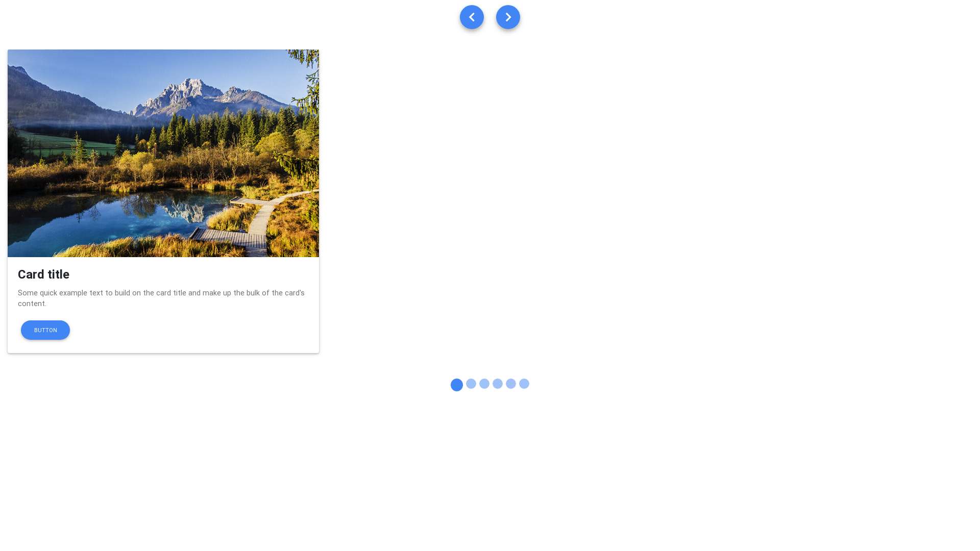Screen dimensions: 980x551
Task: Go to the fourth carousel indicator dot
Action: [498, 384]
